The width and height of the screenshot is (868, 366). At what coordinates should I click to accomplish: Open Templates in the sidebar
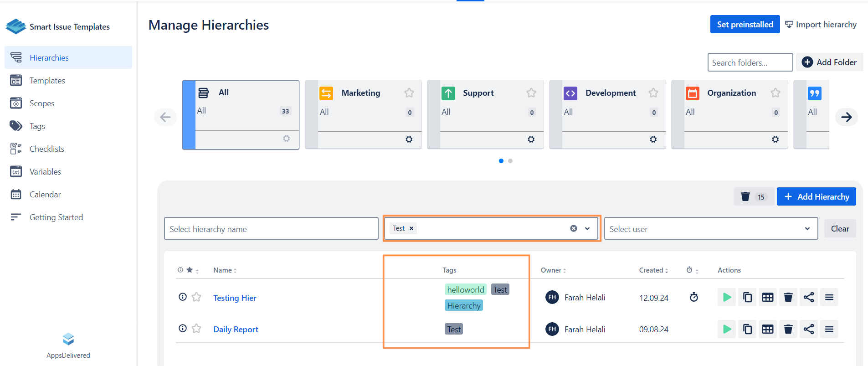[x=47, y=81]
